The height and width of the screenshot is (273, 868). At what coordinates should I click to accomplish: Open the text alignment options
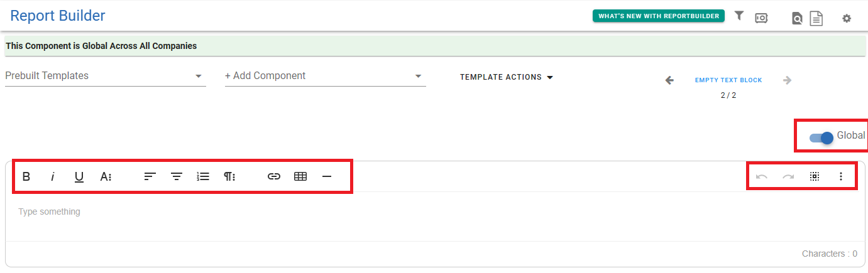(150, 177)
